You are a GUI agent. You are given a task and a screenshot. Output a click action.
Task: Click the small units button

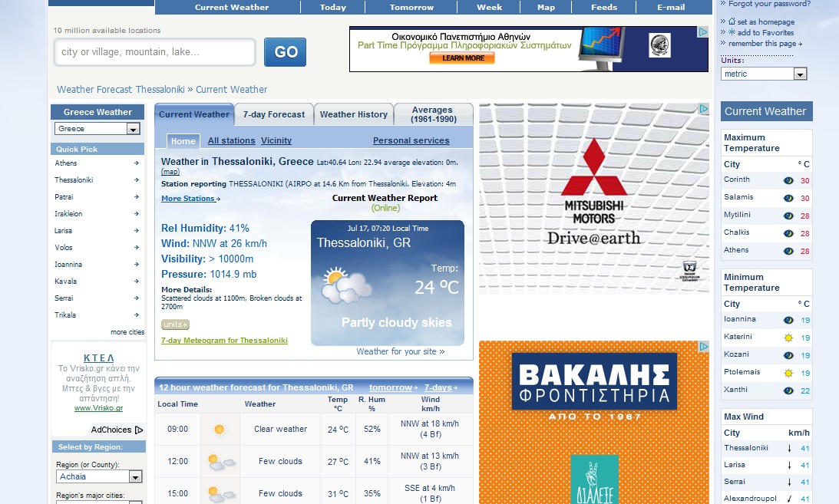(x=175, y=324)
